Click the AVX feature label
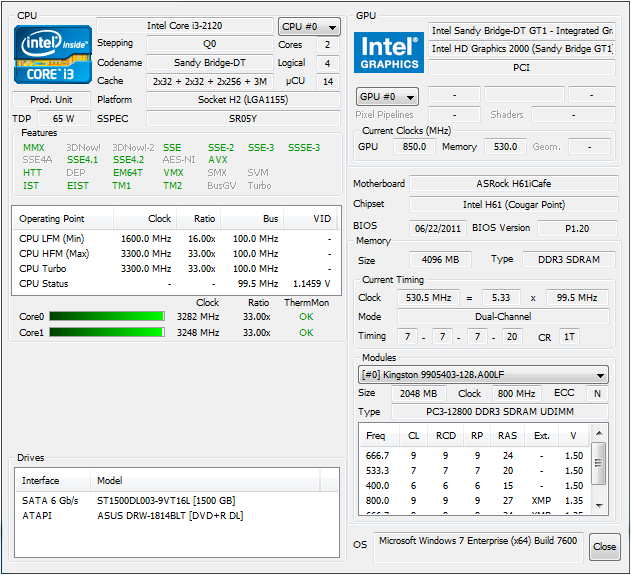The image size is (631, 575). [218, 160]
